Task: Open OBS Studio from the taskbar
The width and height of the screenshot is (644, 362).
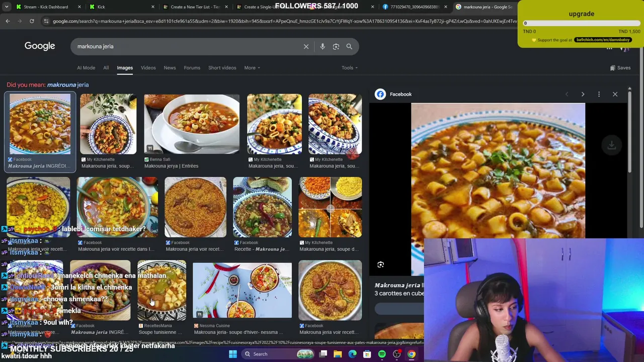Action: coord(396,354)
